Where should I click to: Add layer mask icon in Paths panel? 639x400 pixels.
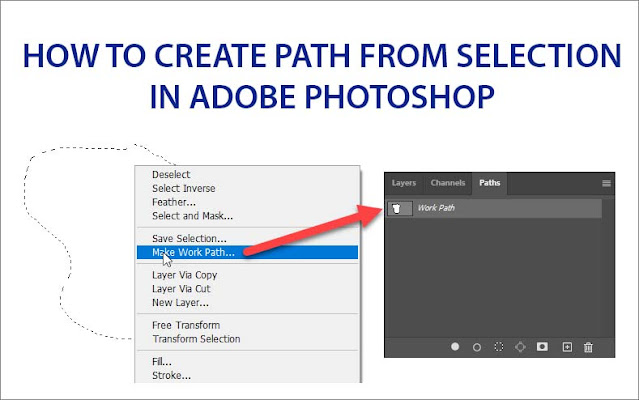click(x=542, y=347)
